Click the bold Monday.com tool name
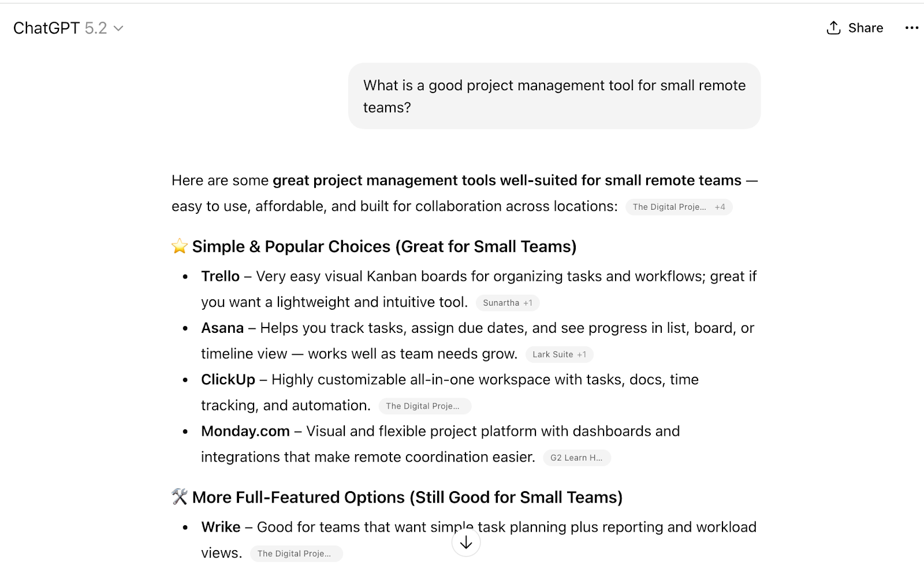Viewport: 924px width, 568px height. (x=245, y=431)
